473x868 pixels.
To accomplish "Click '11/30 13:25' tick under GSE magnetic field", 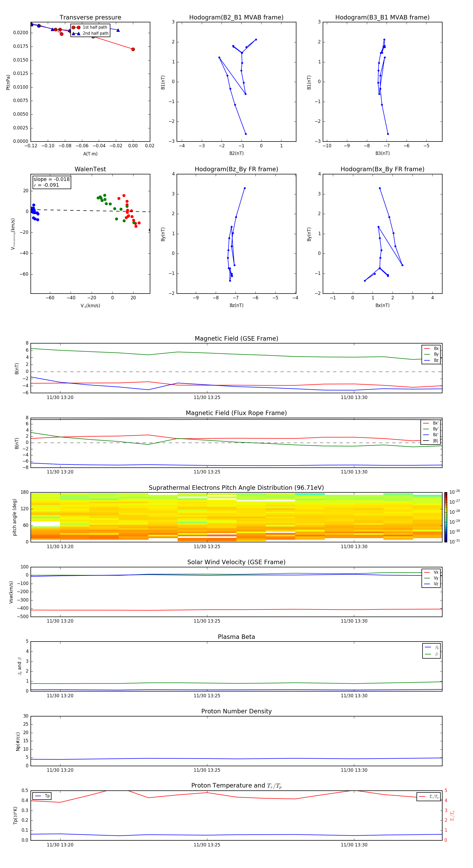I will [x=207, y=398].
